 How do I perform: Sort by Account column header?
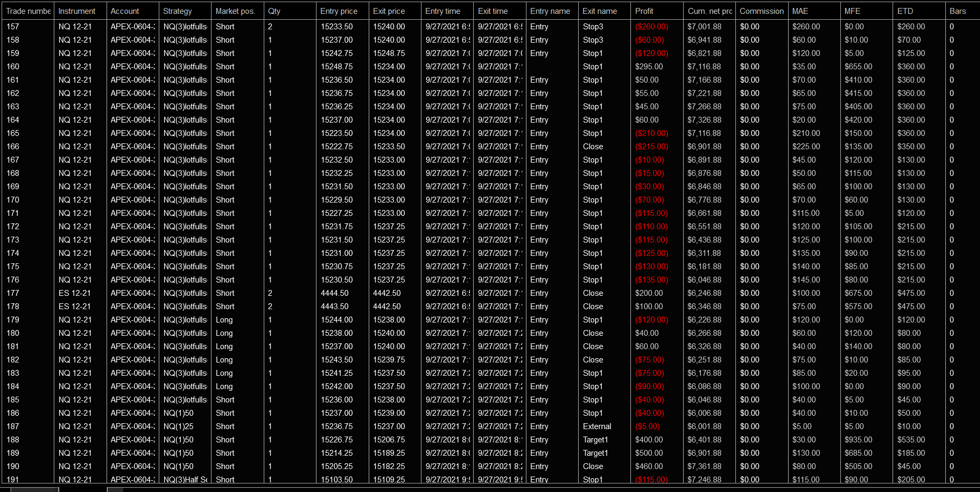tap(133, 11)
